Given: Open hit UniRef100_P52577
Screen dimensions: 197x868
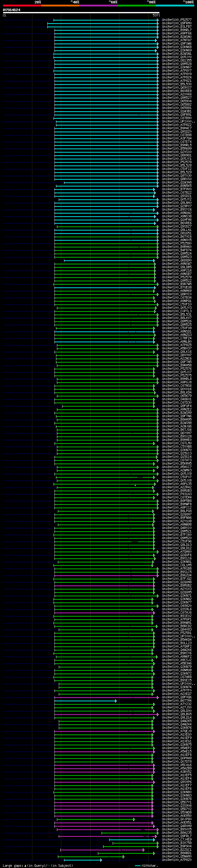Looking at the screenshot, I should coord(176,20).
